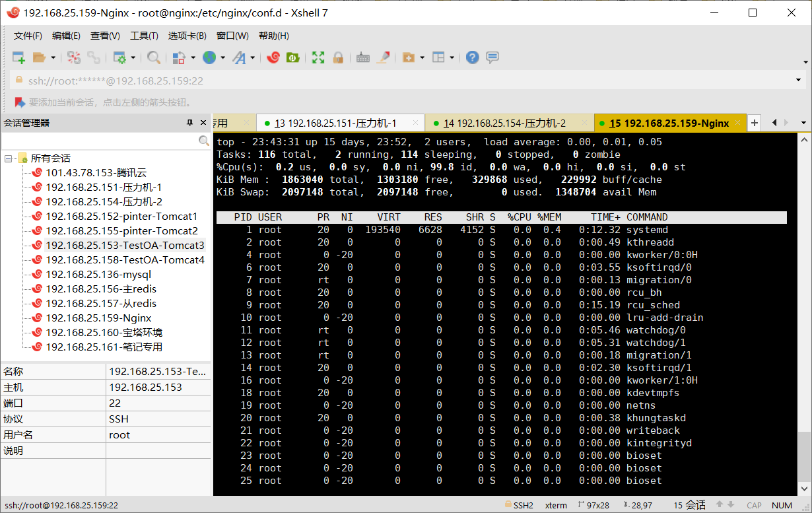Screen dimensions: 812x513
Task: Toggle full screen mode icon
Action: pyautogui.click(x=318, y=57)
